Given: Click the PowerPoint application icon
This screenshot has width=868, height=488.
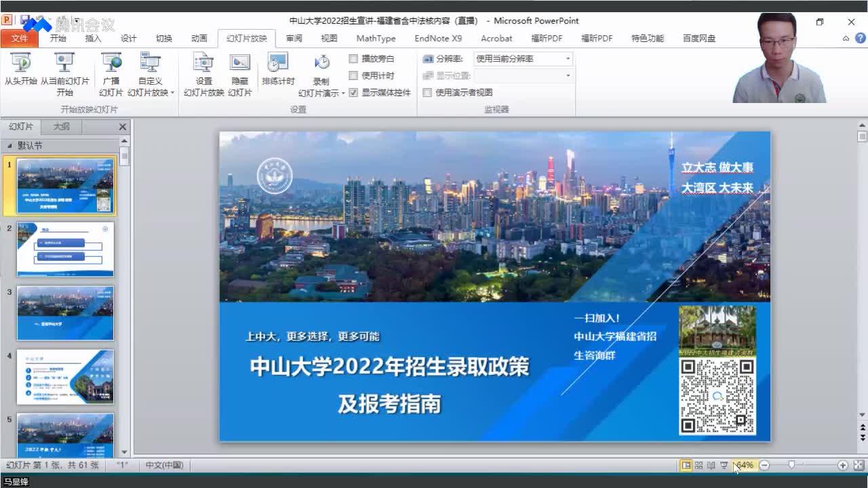Looking at the screenshot, I should coord(7,21).
